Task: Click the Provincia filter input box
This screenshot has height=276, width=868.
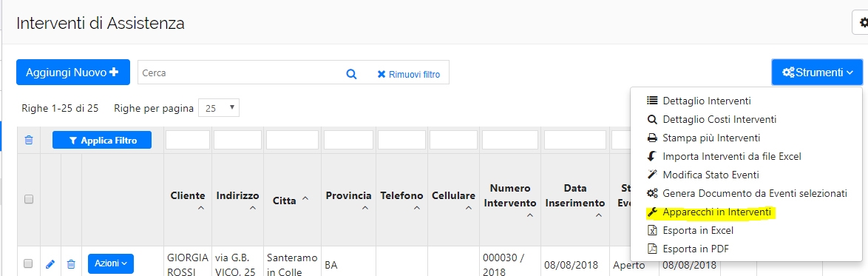Action: pyautogui.click(x=348, y=140)
